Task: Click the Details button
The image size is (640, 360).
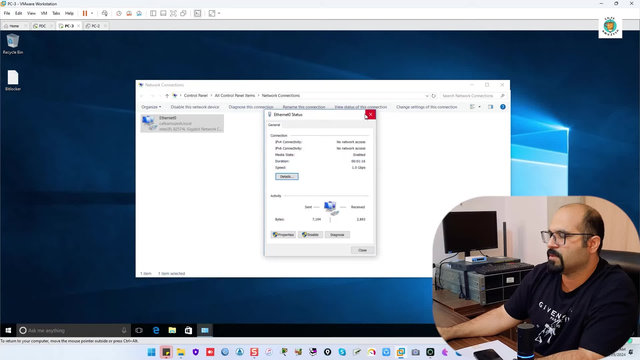Action: 287,177
